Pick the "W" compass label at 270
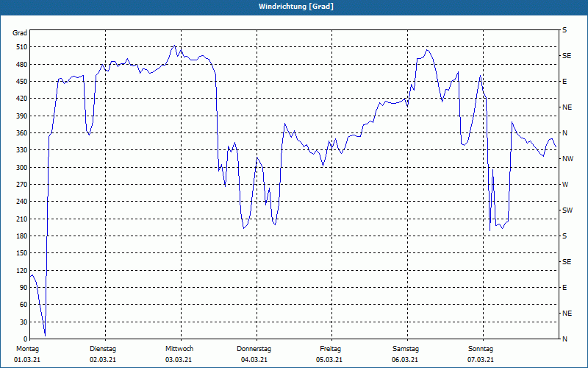Viewport: 588px width, 368px height. 565,185
